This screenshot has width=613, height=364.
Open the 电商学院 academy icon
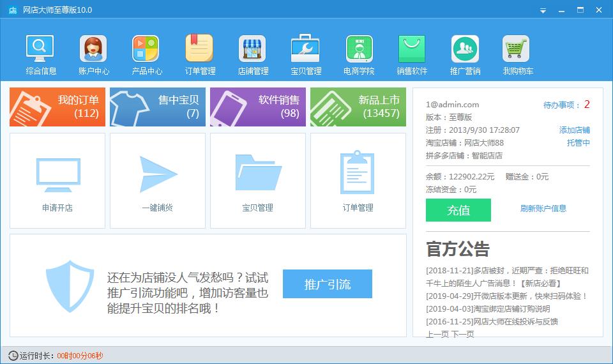(359, 55)
